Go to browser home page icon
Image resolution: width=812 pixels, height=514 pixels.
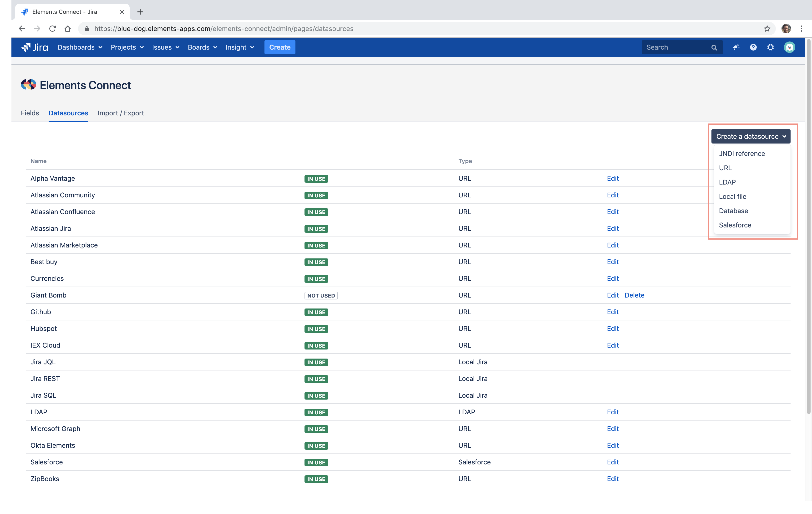[68, 29]
